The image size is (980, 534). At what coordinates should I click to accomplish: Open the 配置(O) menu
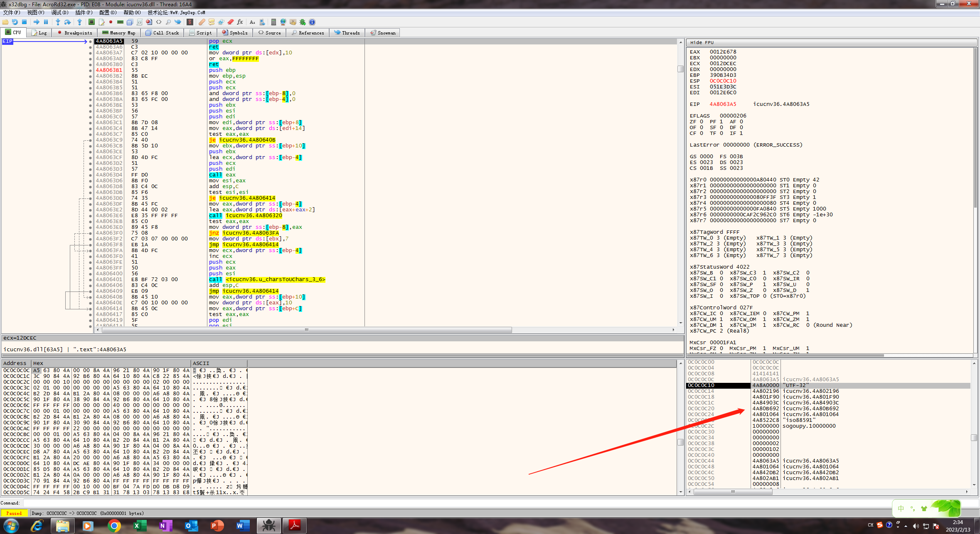pos(108,12)
